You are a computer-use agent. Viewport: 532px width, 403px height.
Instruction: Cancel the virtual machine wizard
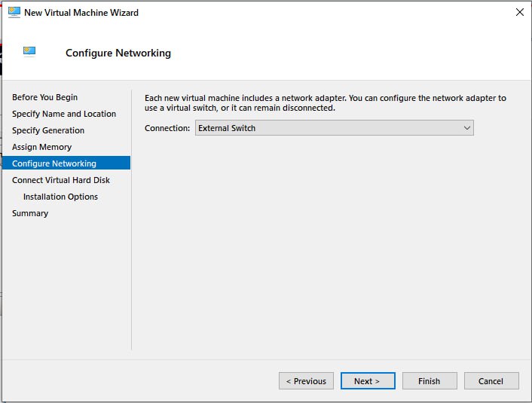click(x=491, y=381)
